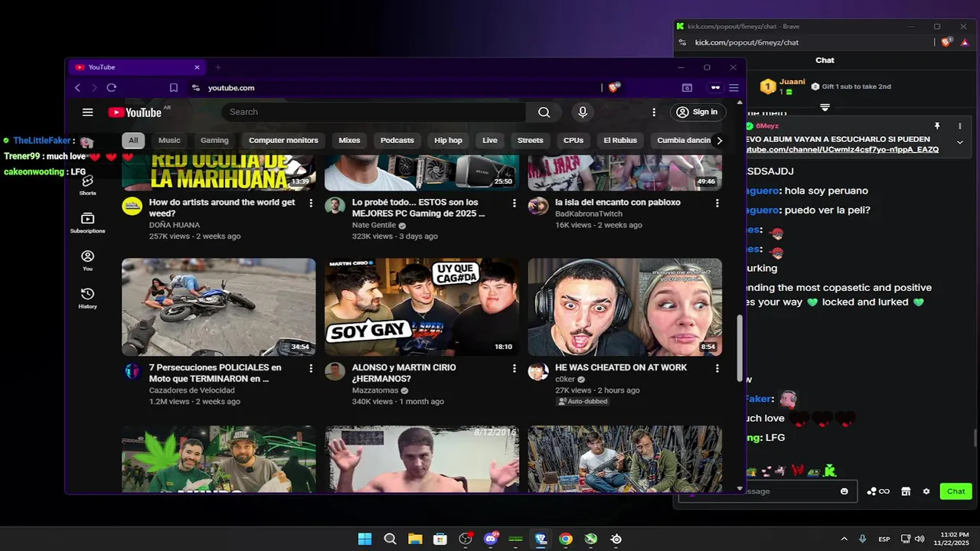
Task: Go back in the YouTube browser window
Action: [77, 88]
